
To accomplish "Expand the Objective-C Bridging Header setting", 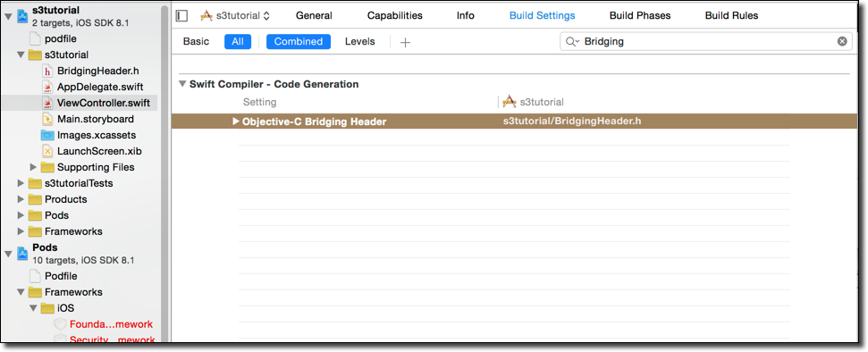I will (x=236, y=122).
